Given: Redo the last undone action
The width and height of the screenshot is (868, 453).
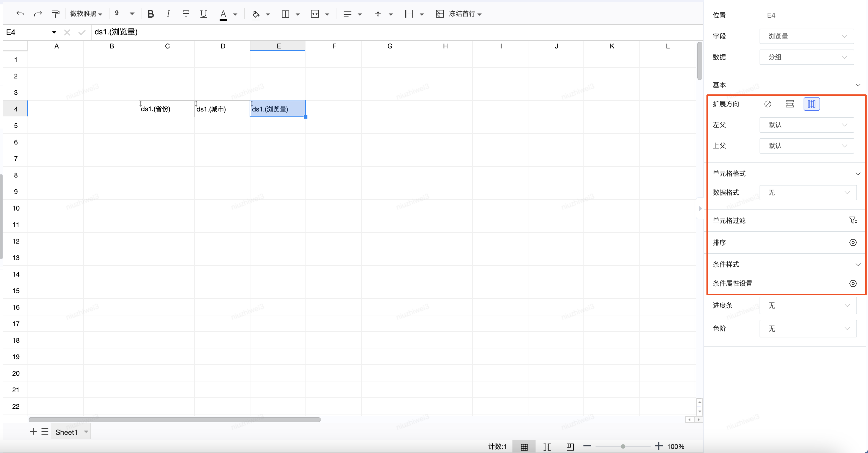Looking at the screenshot, I should tap(38, 14).
